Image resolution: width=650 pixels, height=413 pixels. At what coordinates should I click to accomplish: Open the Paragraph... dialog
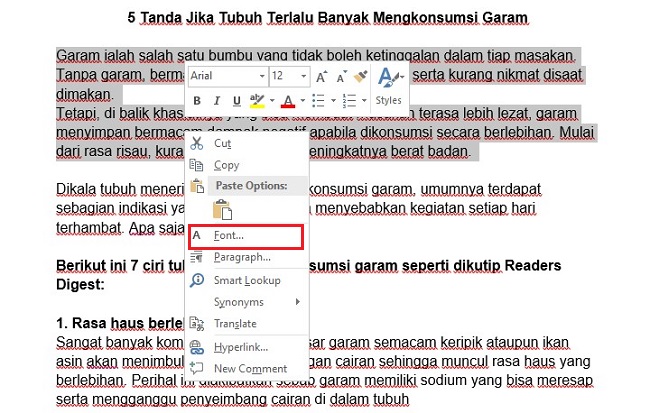point(242,257)
